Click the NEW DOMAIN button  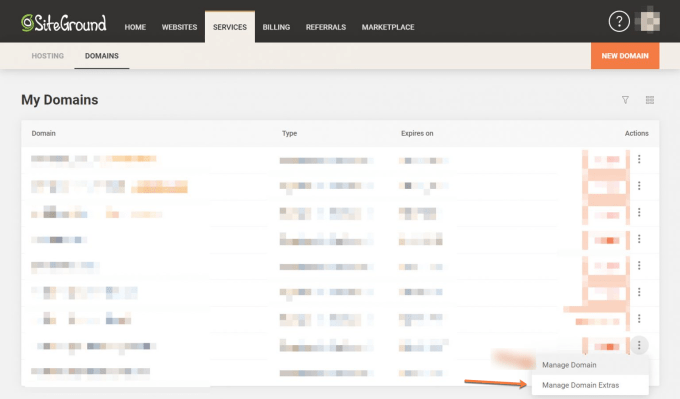(625, 56)
